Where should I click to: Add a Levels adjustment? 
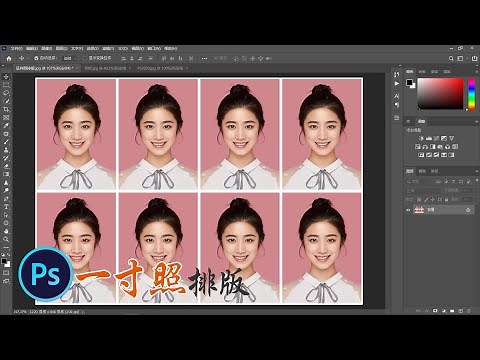tap(429, 138)
